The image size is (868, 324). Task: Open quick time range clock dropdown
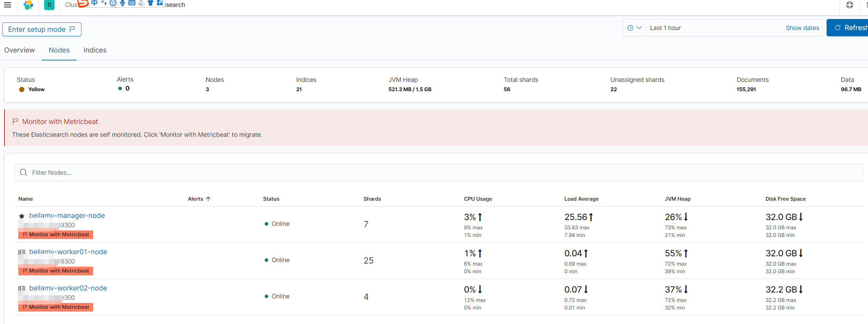tap(635, 28)
